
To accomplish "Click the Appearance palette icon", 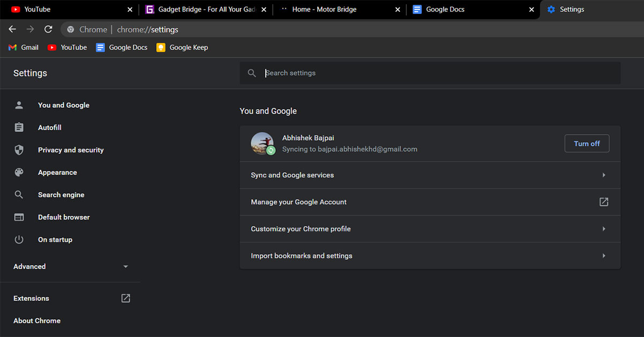I will click(x=19, y=173).
